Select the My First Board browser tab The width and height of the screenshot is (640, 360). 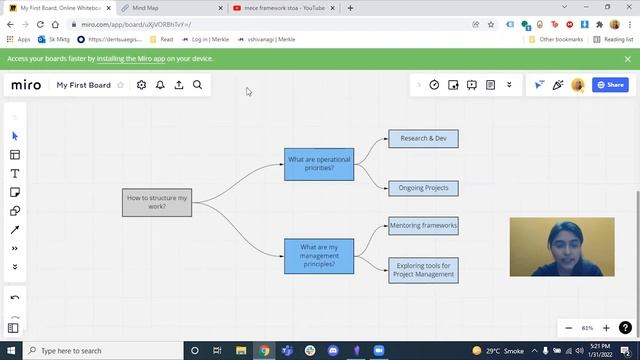59,8
